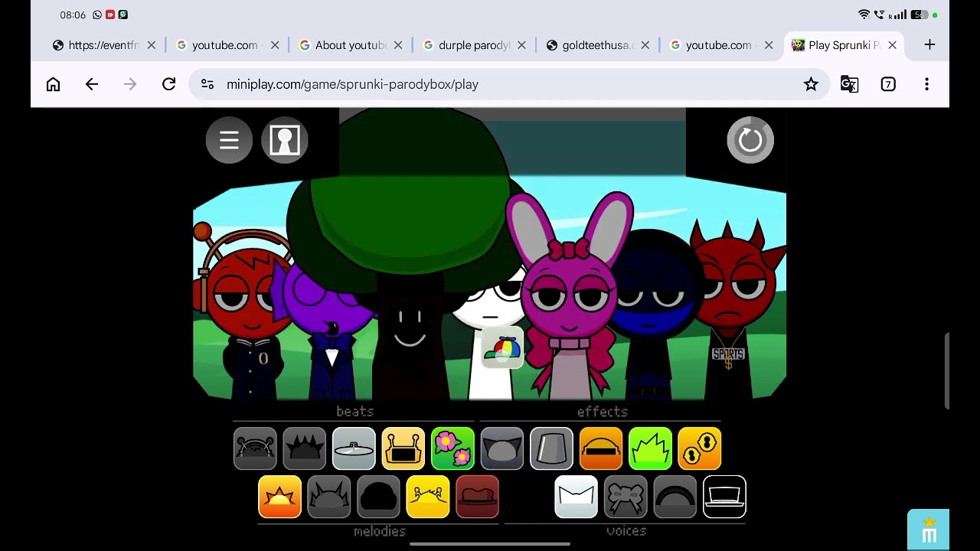Reload the Miniplay page
The image size is (980, 551).
(x=169, y=84)
